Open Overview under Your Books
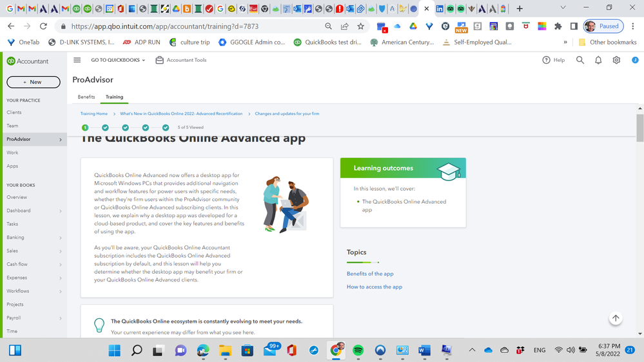The image size is (644, 362). 17,197
